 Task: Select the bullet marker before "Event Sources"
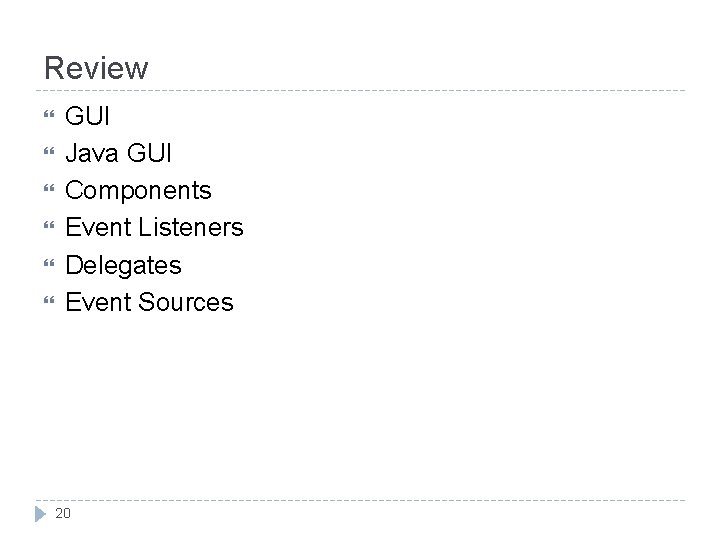(49, 302)
